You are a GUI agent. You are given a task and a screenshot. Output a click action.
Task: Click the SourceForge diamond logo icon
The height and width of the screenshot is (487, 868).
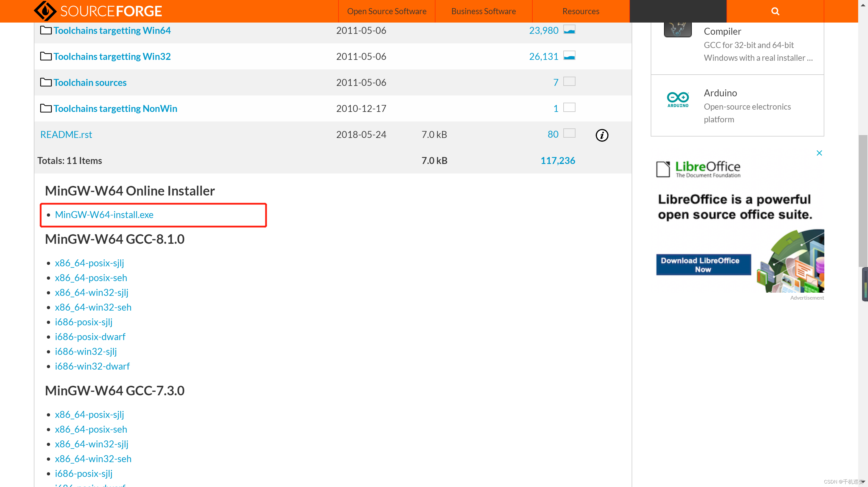[x=45, y=11]
